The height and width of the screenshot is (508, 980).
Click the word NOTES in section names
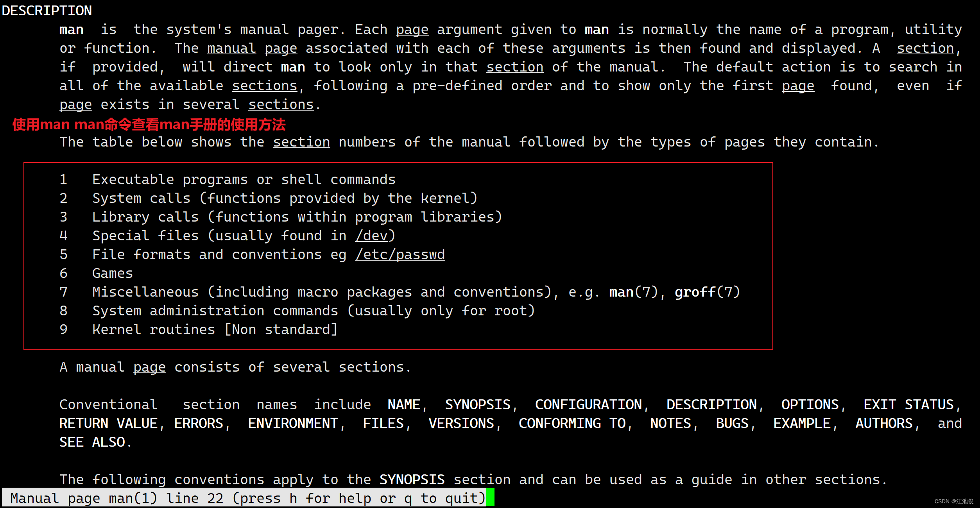(x=671, y=423)
